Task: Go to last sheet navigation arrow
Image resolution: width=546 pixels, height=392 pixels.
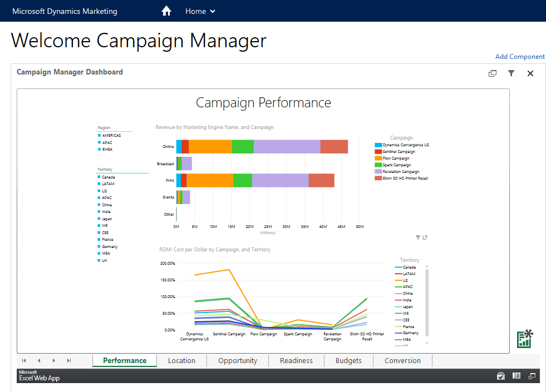Action: 69,361
